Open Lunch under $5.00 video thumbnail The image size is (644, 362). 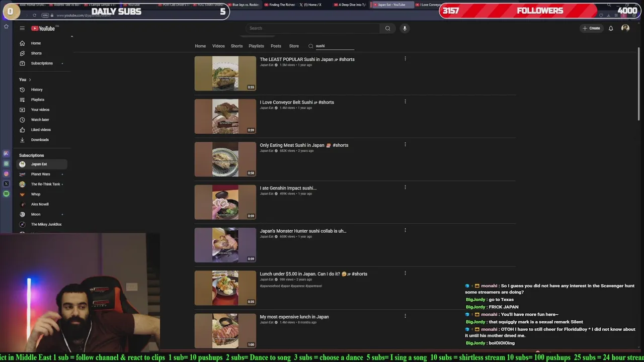coord(225,288)
